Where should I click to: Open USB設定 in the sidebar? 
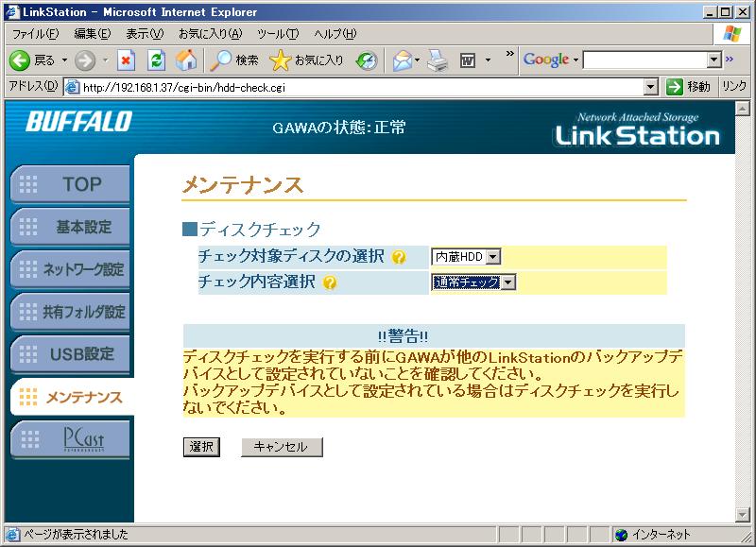tap(70, 353)
